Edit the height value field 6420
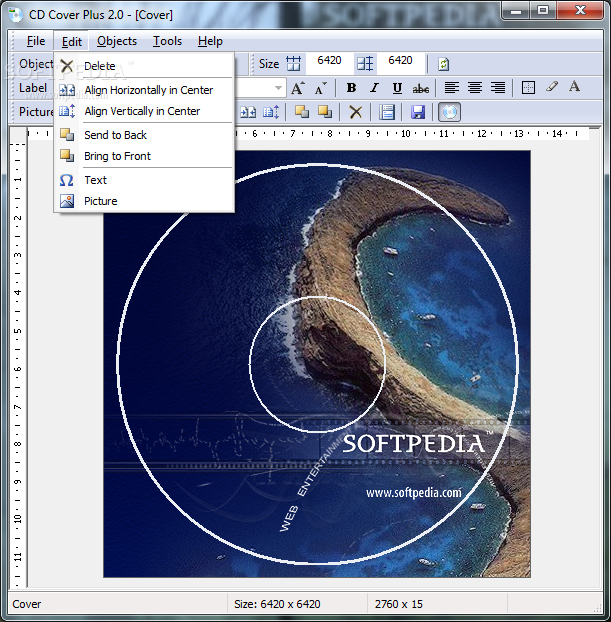Viewport: 611px width, 622px height. (x=400, y=61)
